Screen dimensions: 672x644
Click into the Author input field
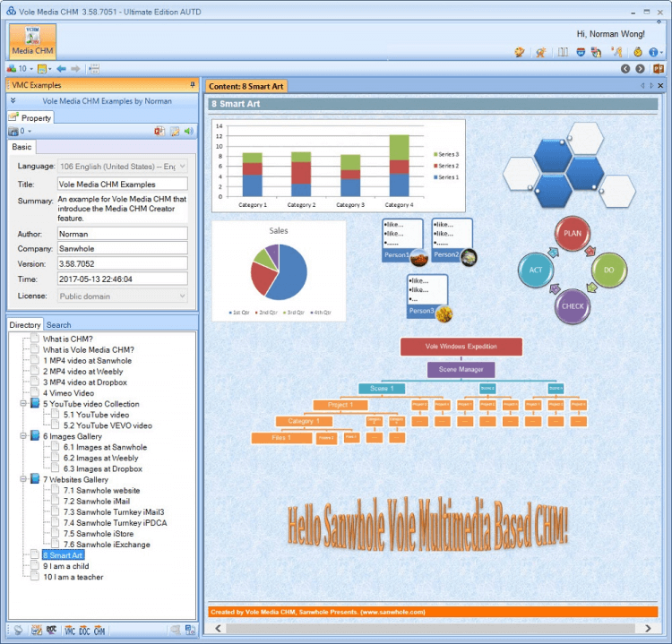pyautogui.click(x=123, y=234)
